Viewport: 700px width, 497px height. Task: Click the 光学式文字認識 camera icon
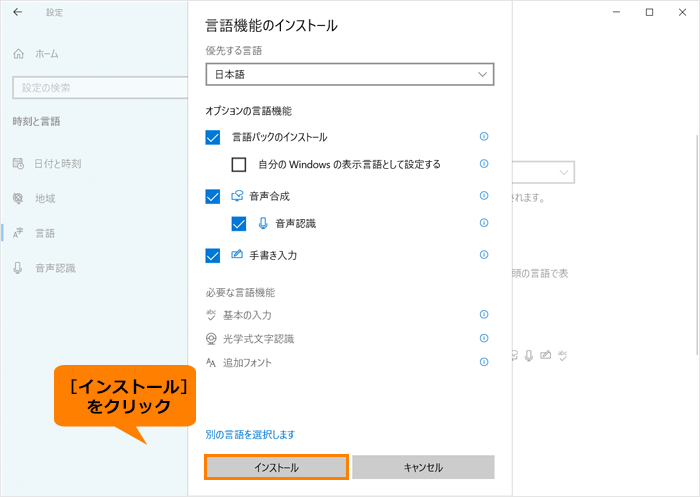(x=211, y=339)
